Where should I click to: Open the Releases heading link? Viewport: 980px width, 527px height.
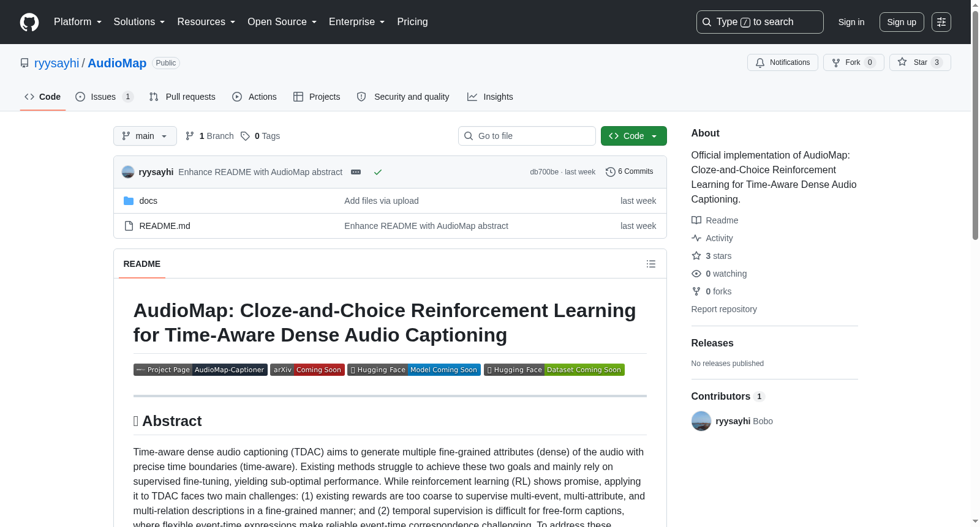coord(712,343)
